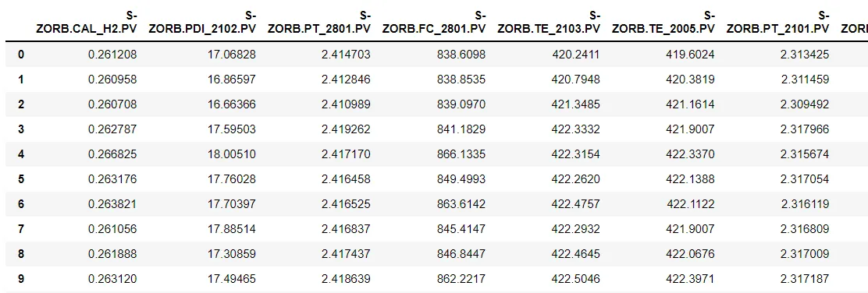This screenshot has width=868, height=293.
Task: Select cell value 18.00510
Action: pyautogui.click(x=232, y=154)
